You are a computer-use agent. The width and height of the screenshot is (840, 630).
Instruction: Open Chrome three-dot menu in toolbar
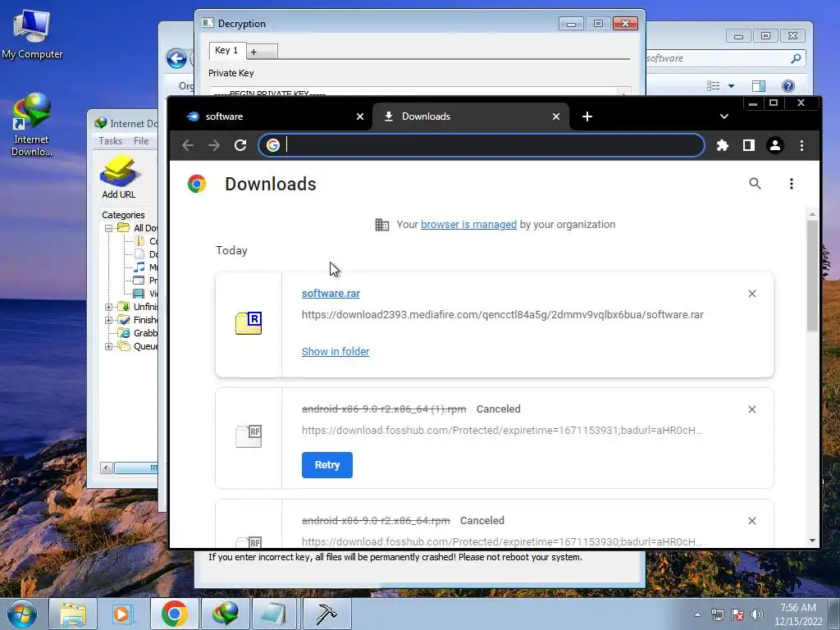(x=801, y=145)
